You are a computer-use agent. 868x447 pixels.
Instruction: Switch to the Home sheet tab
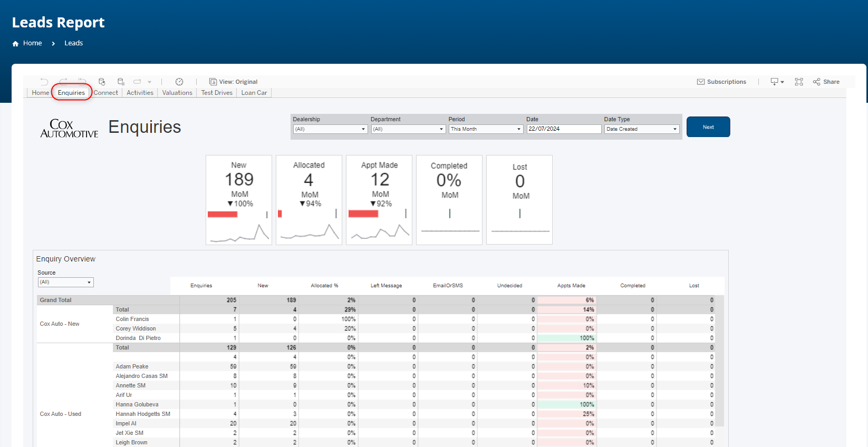coord(40,93)
